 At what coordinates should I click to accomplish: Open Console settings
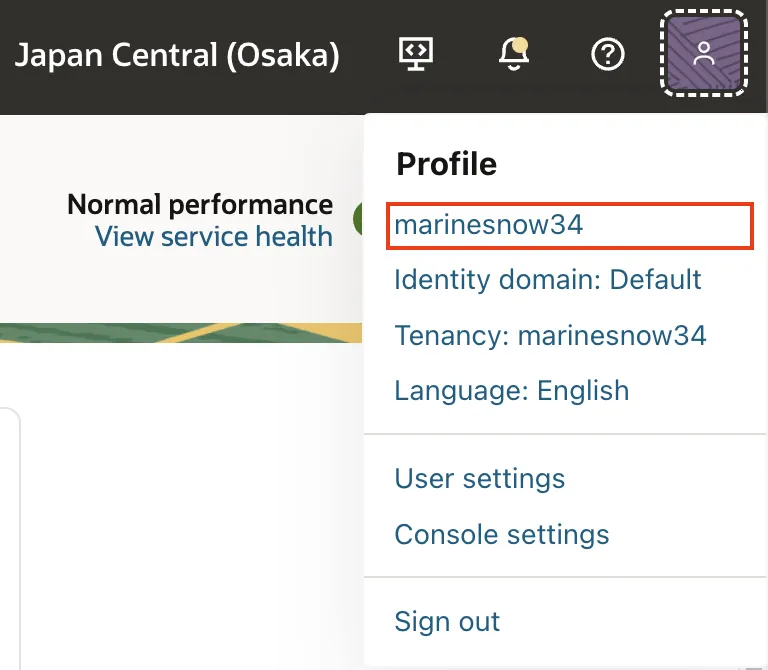click(x=501, y=534)
